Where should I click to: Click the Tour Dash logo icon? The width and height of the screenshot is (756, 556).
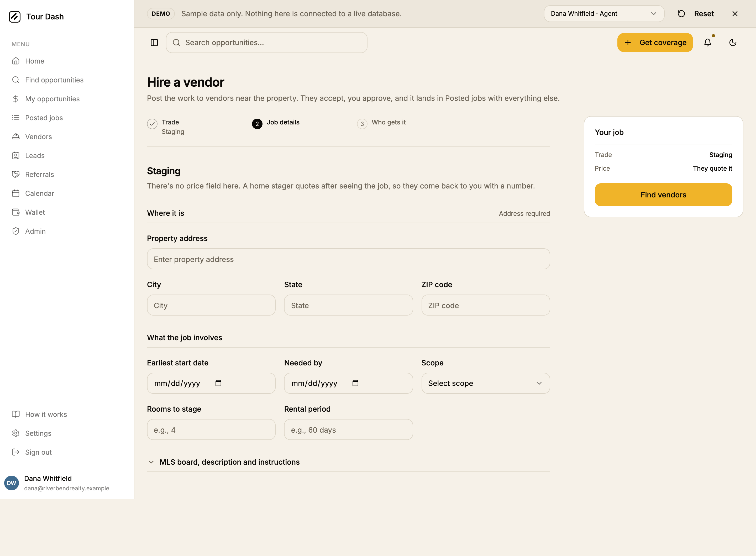(x=14, y=17)
